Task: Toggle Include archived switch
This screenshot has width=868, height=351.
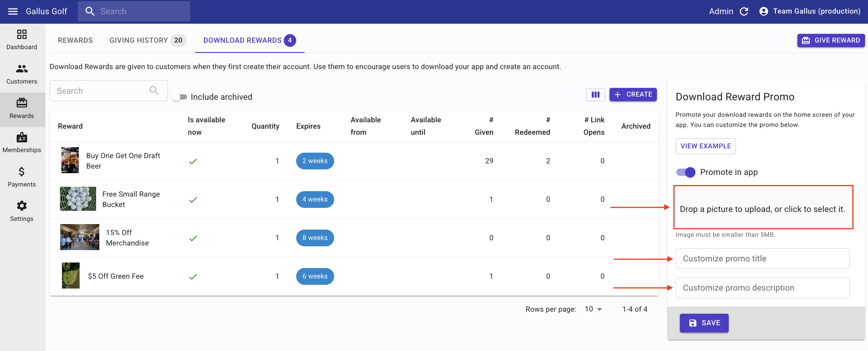Action: [180, 97]
